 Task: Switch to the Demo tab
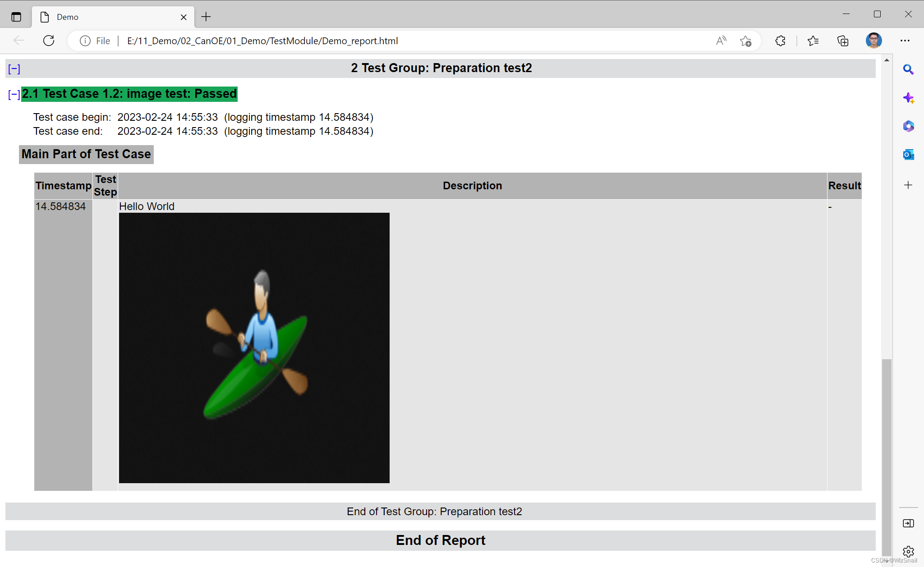[113, 17]
